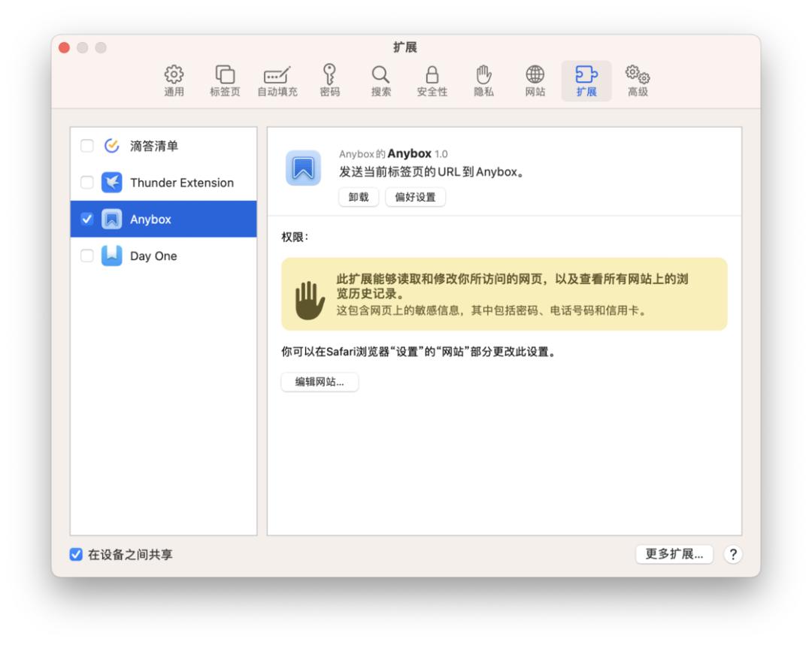Click the 发送当前标签页的URL到Anybox description

[432, 172]
